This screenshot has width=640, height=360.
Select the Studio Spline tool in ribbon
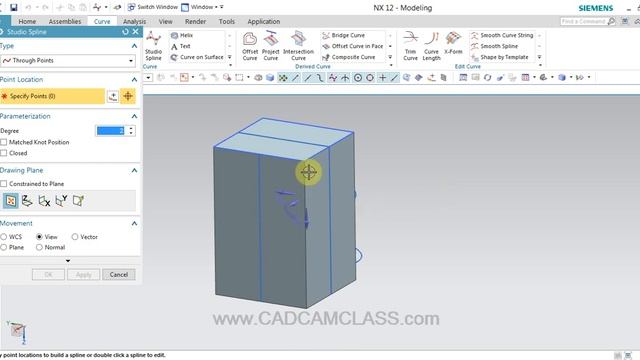click(153, 46)
